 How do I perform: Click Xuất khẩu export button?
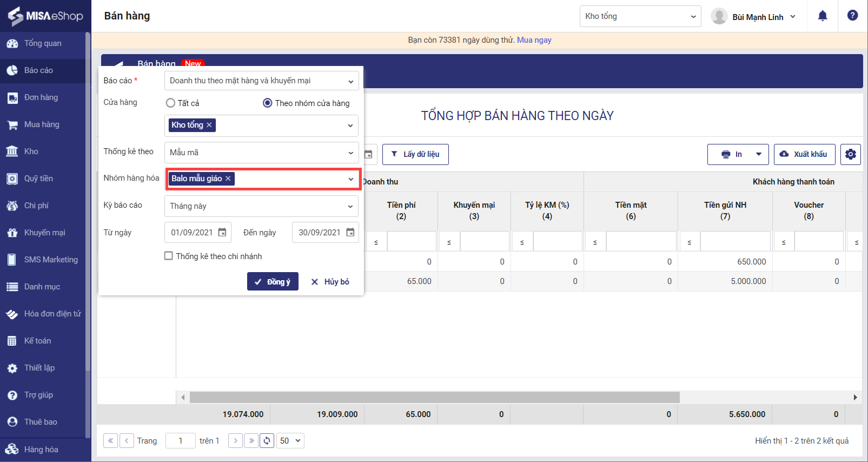click(804, 154)
